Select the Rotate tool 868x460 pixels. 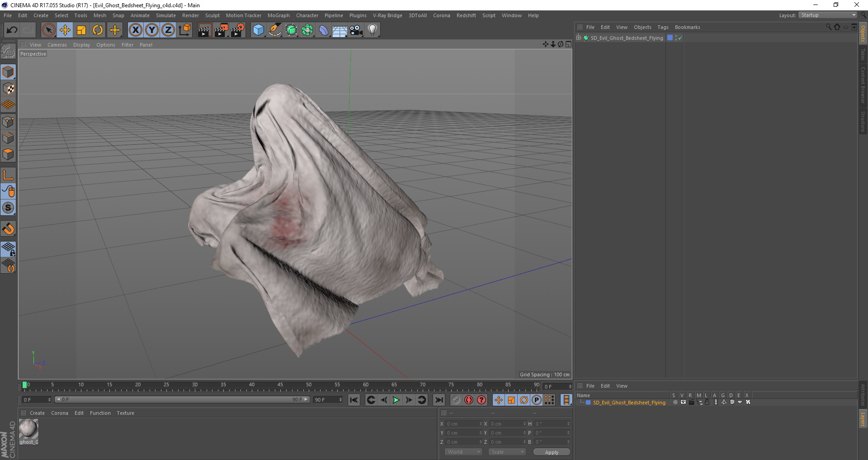tap(98, 30)
